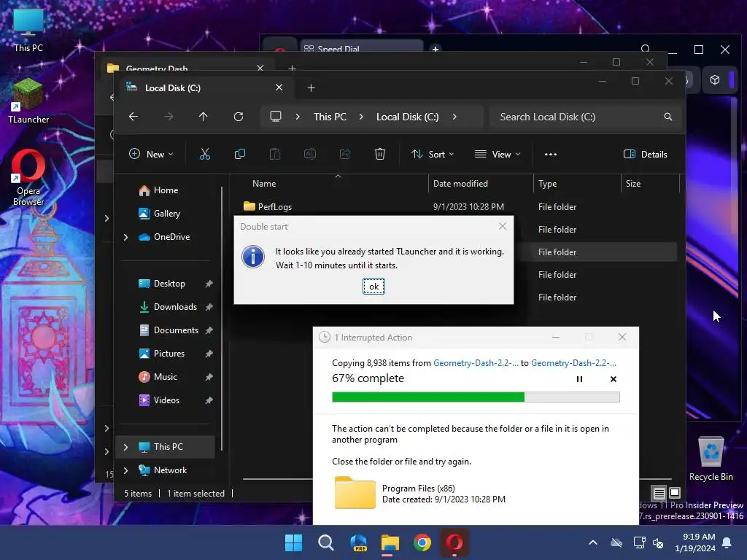Switch to details list view icon
The image size is (747, 560).
(x=659, y=493)
